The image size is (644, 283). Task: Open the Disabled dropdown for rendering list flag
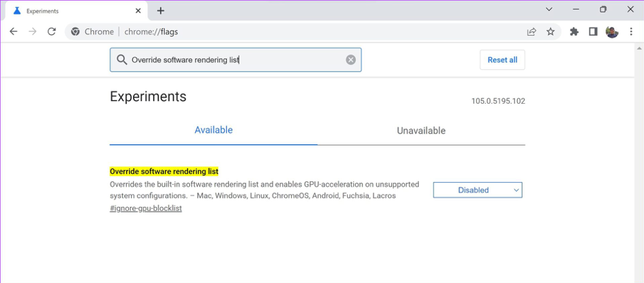coord(477,190)
